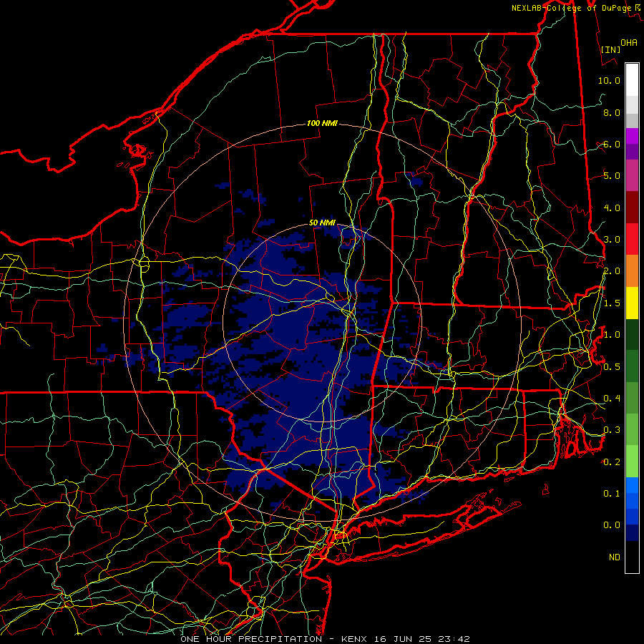Select the pink swatch beside 5.0

[x=632, y=175]
